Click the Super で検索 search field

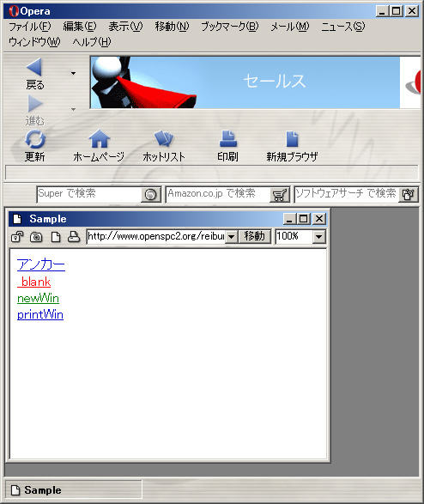point(89,194)
